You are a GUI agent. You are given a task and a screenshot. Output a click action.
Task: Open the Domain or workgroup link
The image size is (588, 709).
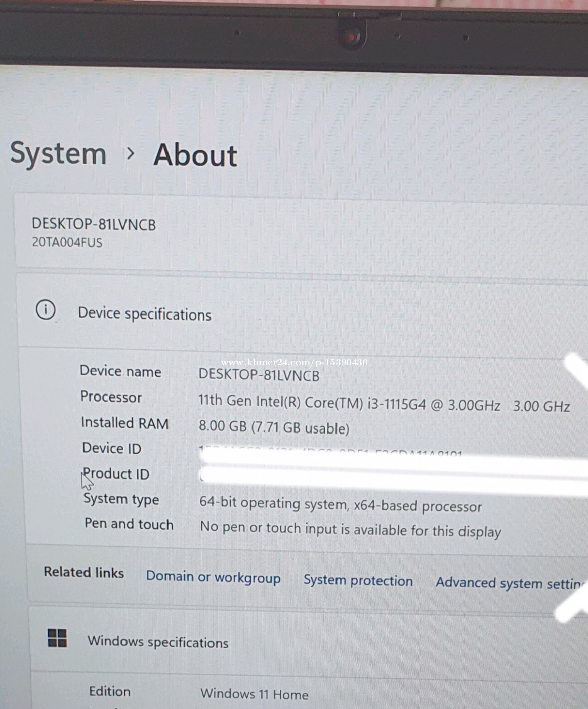[213, 577]
